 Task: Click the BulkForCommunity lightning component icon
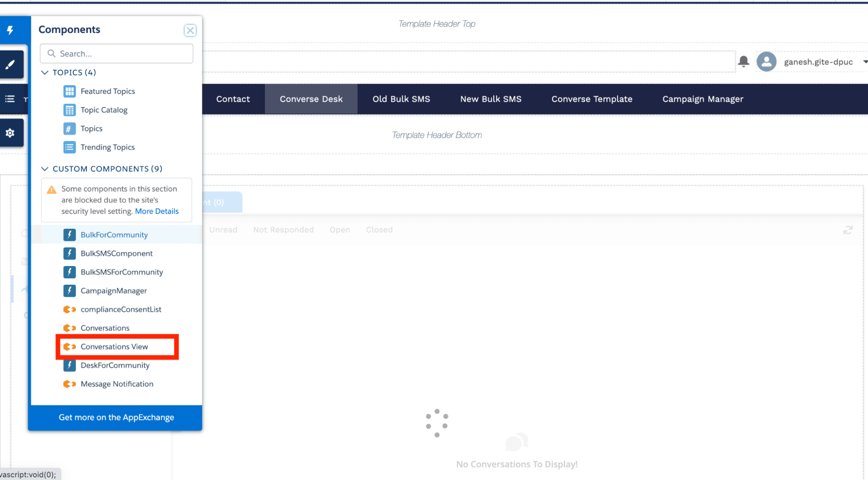tap(69, 235)
